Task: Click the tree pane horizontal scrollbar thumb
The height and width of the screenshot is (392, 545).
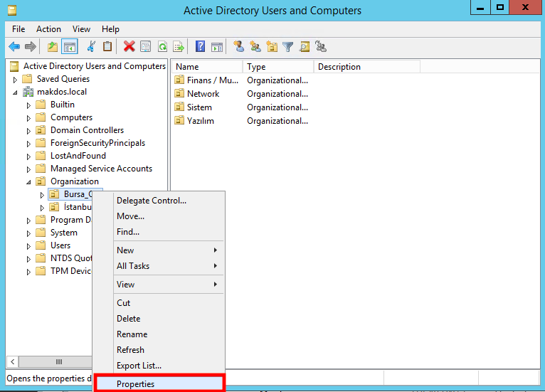Action: tap(55, 362)
